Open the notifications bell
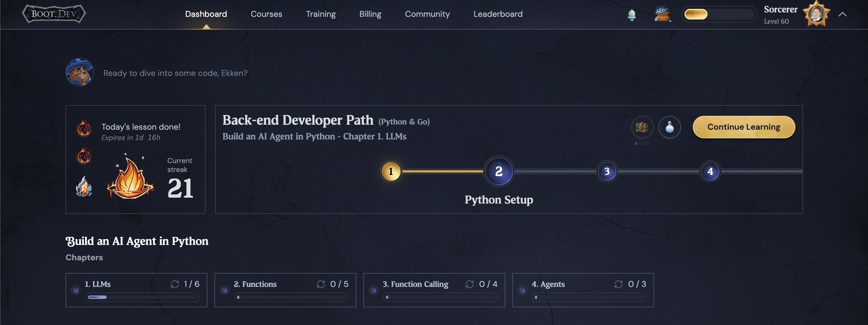 (631, 15)
